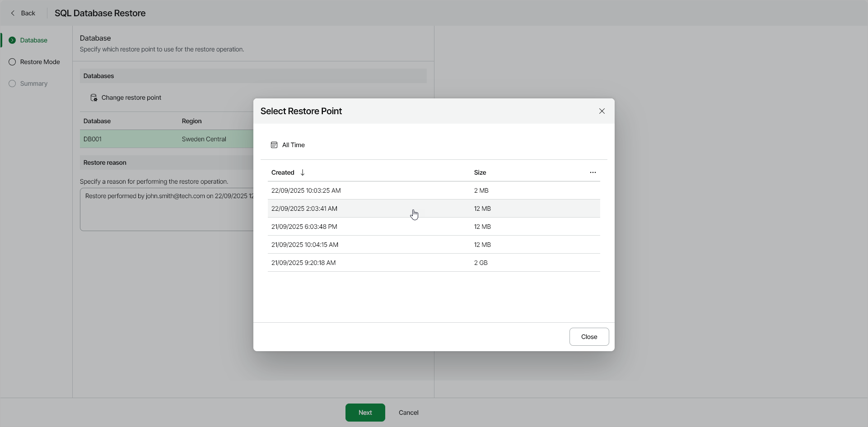This screenshot has width=868, height=427.
Task: Open the table header ellipsis options menu
Action: tap(593, 172)
